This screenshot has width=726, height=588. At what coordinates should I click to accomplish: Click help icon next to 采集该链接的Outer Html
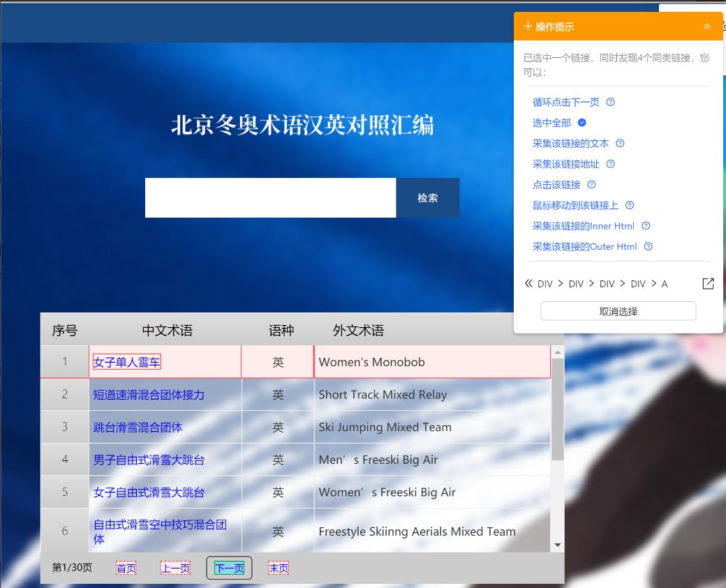point(648,246)
